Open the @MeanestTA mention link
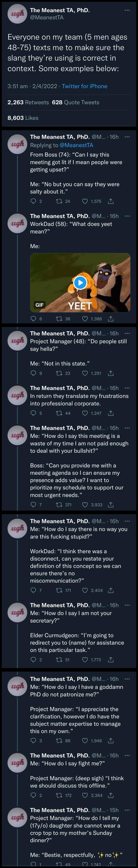 point(76,145)
